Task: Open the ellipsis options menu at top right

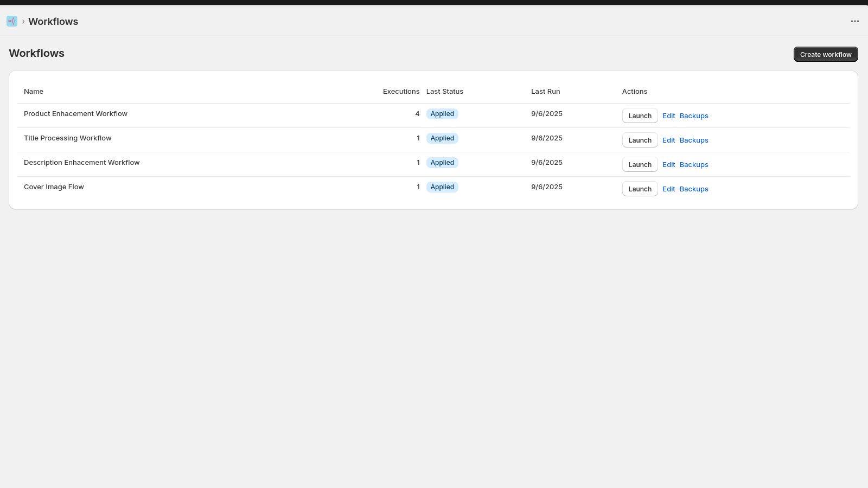Action: [855, 21]
